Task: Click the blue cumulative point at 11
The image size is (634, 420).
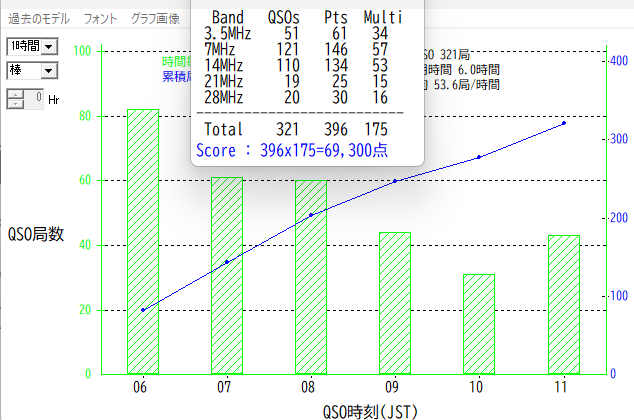Action: pyautogui.click(x=564, y=123)
